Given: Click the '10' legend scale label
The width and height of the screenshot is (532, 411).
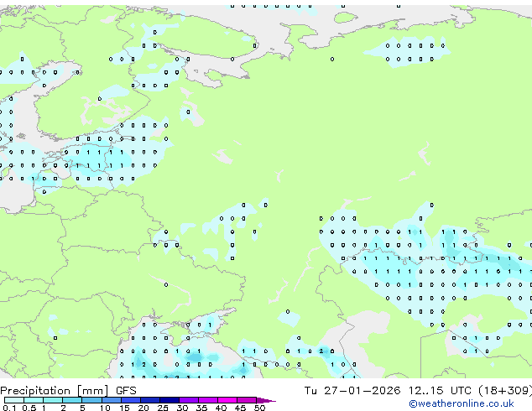Looking at the screenshot, I should point(105,408).
